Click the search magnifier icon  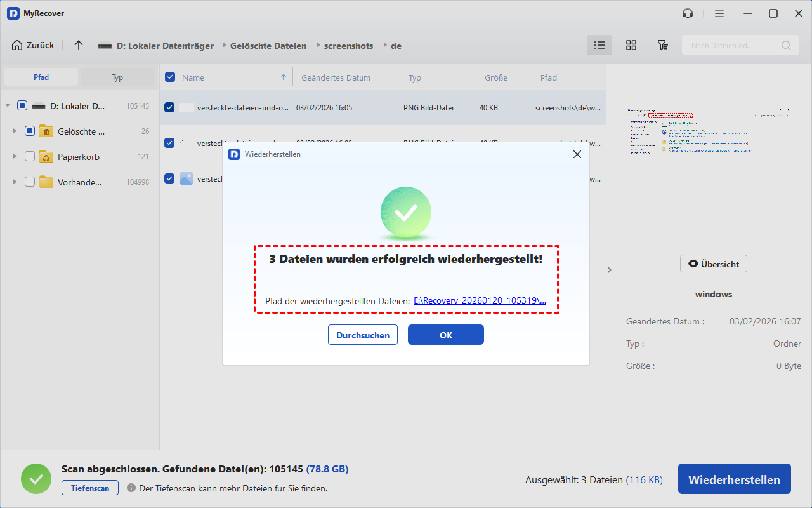786,45
